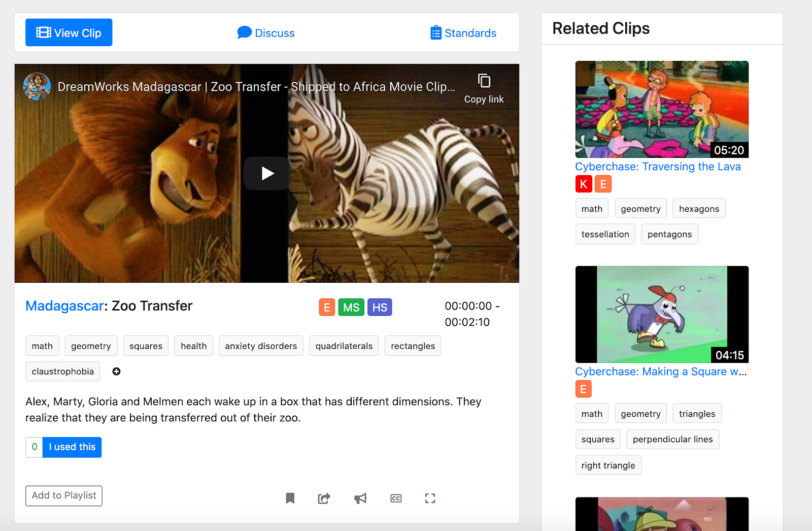This screenshot has width=812, height=531.
Task: Click the pentagons tag
Action: click(x=669, y=234)
